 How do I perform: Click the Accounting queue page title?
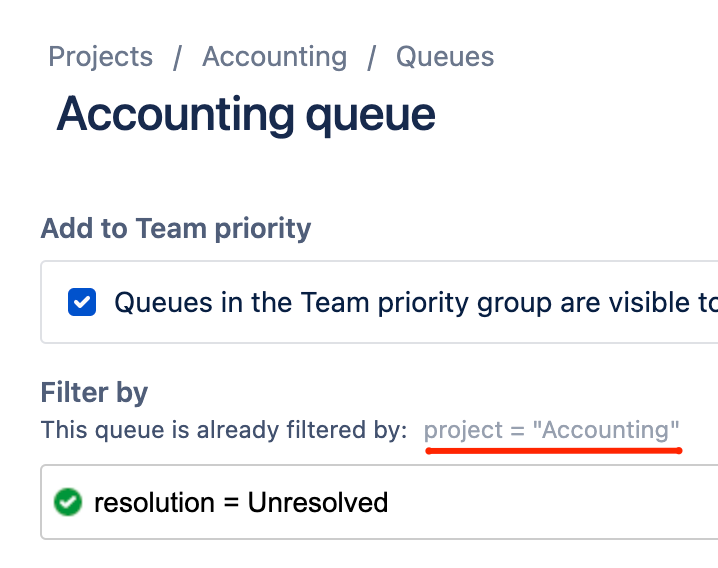pyautogui.click(x=246, y=115)
